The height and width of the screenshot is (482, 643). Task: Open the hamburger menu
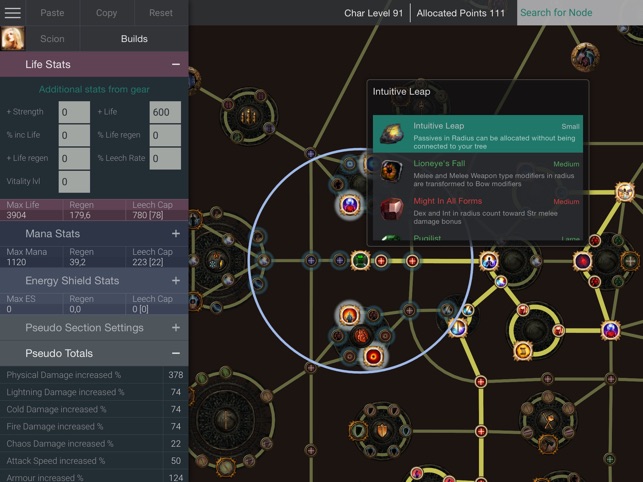13,13
